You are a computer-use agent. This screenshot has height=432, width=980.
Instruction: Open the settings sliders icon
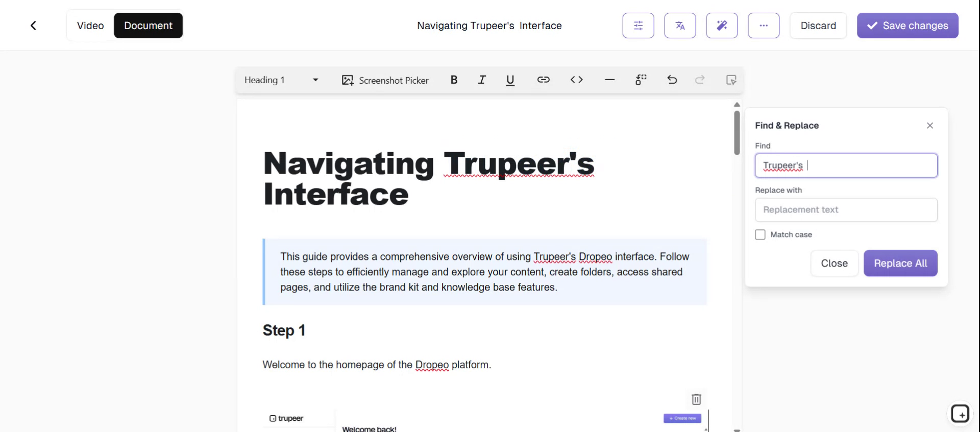coord(638,26)
